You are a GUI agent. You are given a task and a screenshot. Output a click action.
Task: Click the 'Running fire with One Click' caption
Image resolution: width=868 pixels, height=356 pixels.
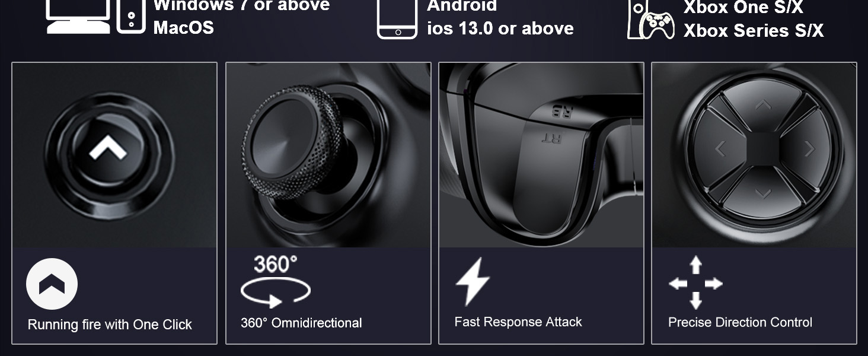(x=110, y=325)
